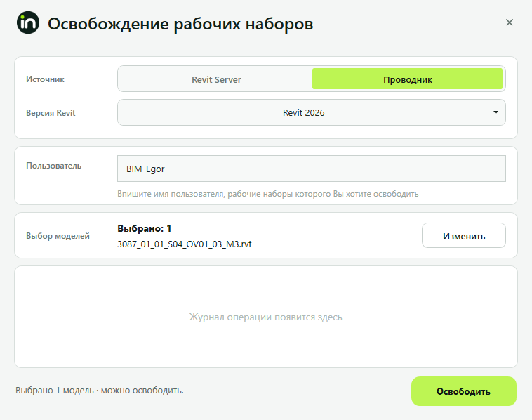The height and width of the screenshot is (420, 532).
Task: Click the Источник label
Action: (x=45, y=79)
